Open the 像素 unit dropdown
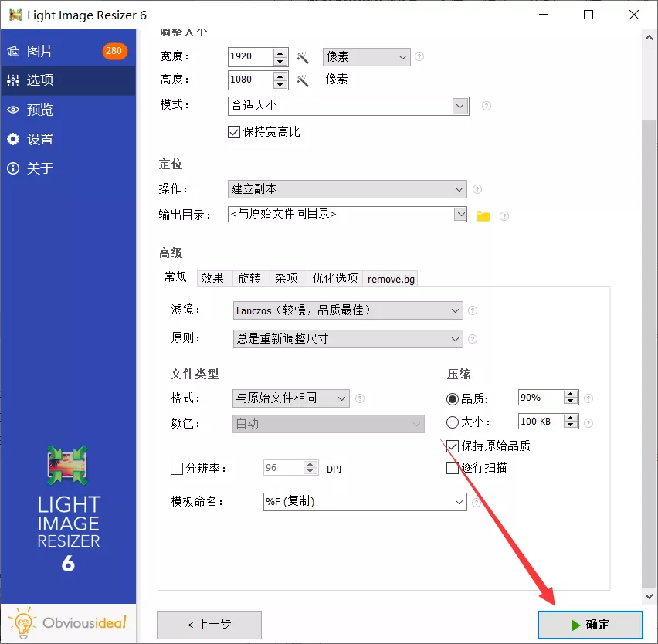658x644 pixels. tap(366, 57)
